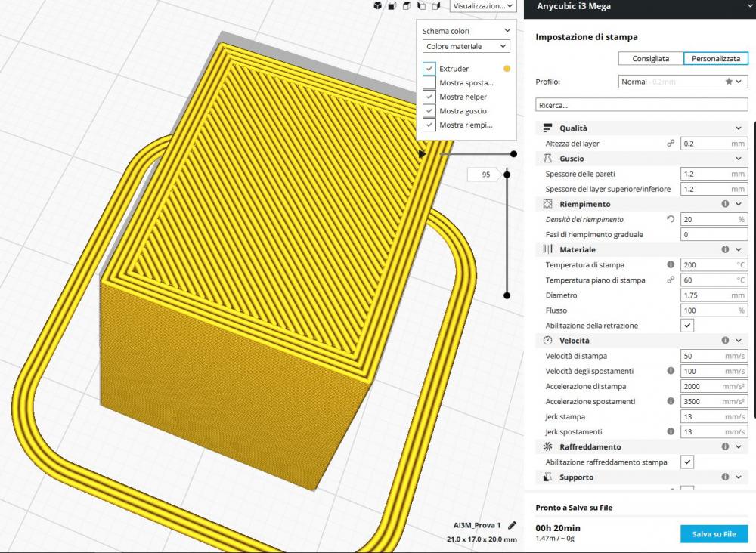Open the Colore materiale dropdown
This screenshot has height=553, width=756.
coord(466,47)
